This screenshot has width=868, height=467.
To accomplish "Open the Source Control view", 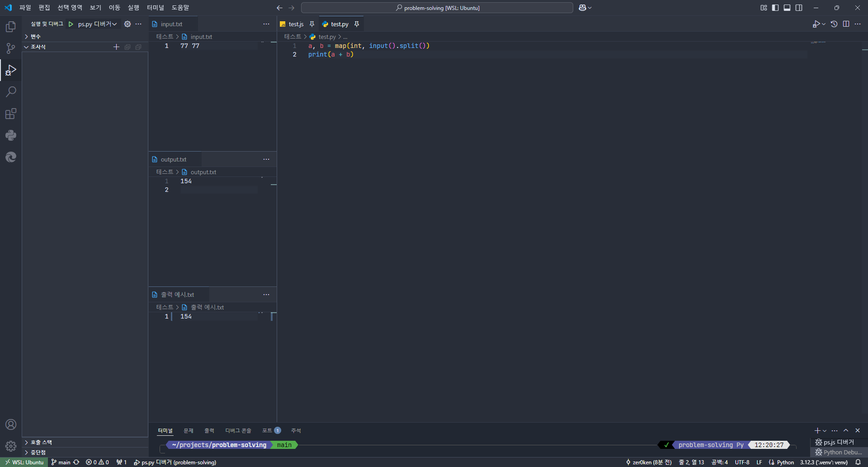I will 11,48.
